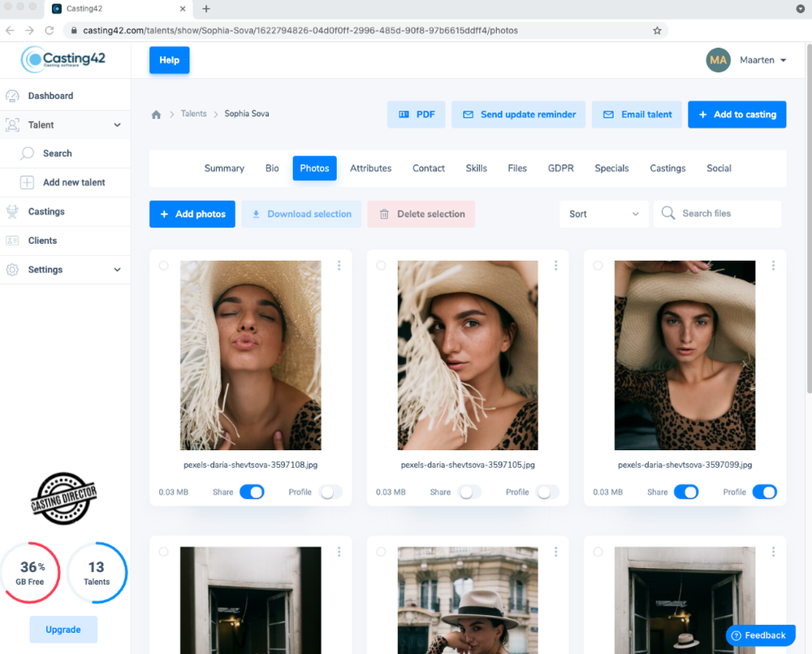Expand the Talent sidebar section chevron
The height and width of the screenshot is (654, 812).
(118, 125)
